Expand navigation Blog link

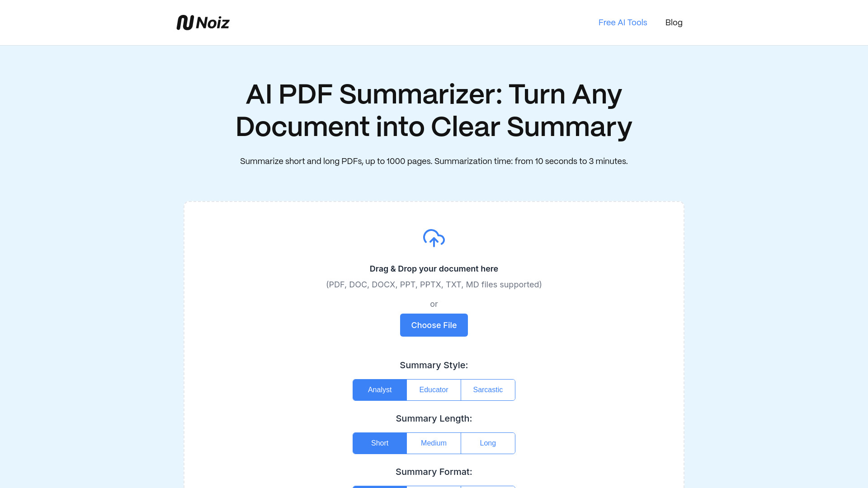tap(674, 23)
